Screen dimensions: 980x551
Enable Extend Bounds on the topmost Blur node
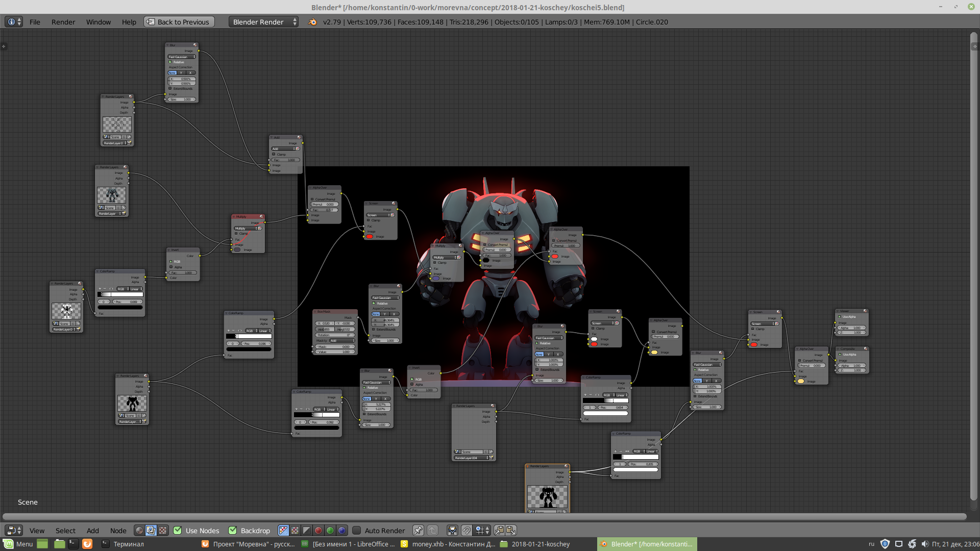point(170,89)
